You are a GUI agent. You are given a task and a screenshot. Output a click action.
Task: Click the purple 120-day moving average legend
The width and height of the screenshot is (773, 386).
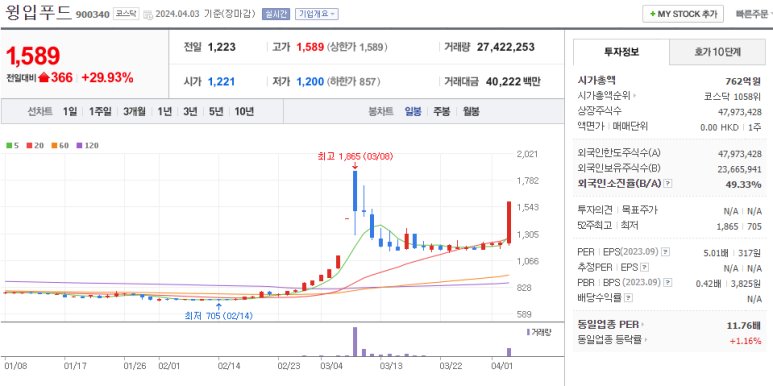(87, 145)
